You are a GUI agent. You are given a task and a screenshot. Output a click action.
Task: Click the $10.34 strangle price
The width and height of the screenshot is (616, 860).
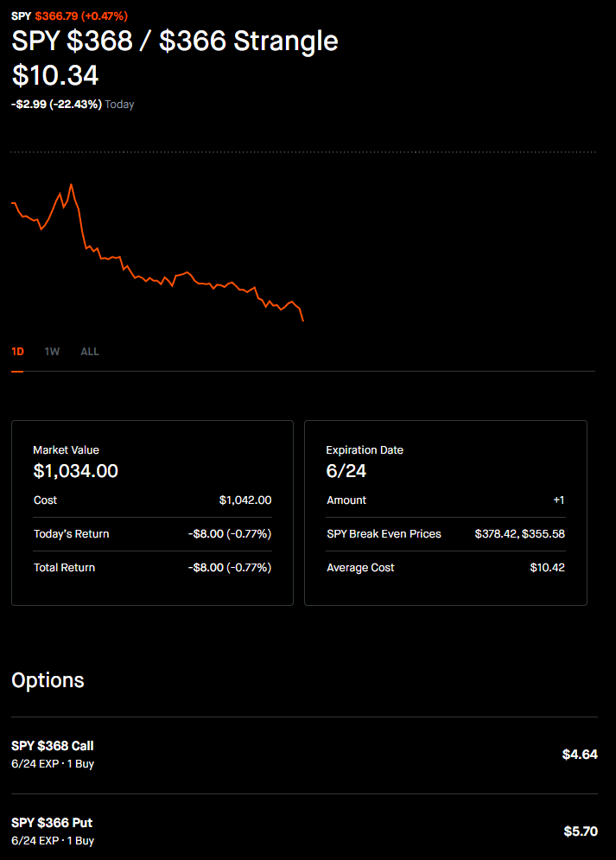pos(55,75)
